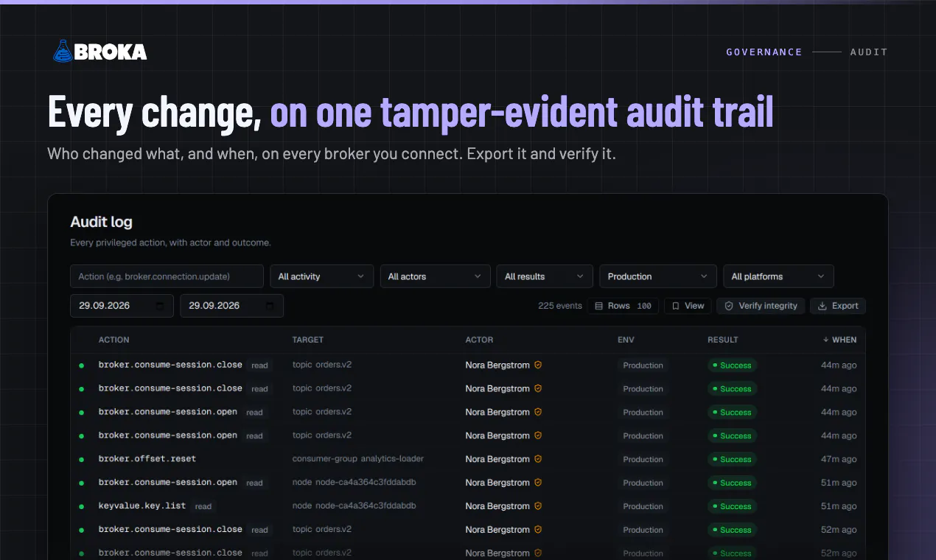Viewport: 936px width, 560px height.
Task: Open the All activity dropdown
Action: click(x=321, y=276)
